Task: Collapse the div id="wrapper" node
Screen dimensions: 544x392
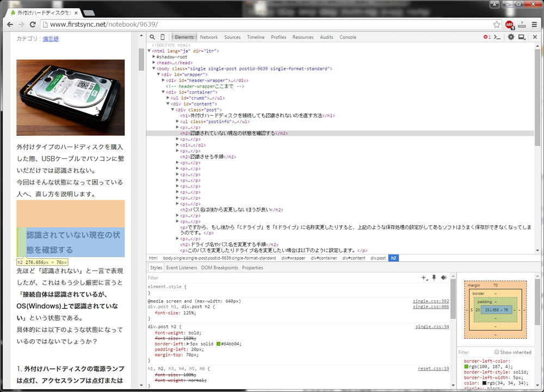Action: 158,74
